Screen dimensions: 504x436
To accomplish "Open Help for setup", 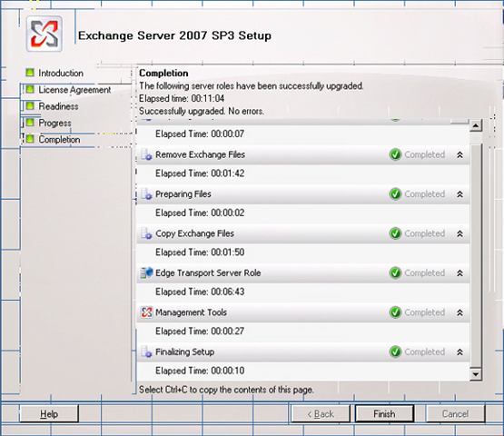I will coord(49,414).
